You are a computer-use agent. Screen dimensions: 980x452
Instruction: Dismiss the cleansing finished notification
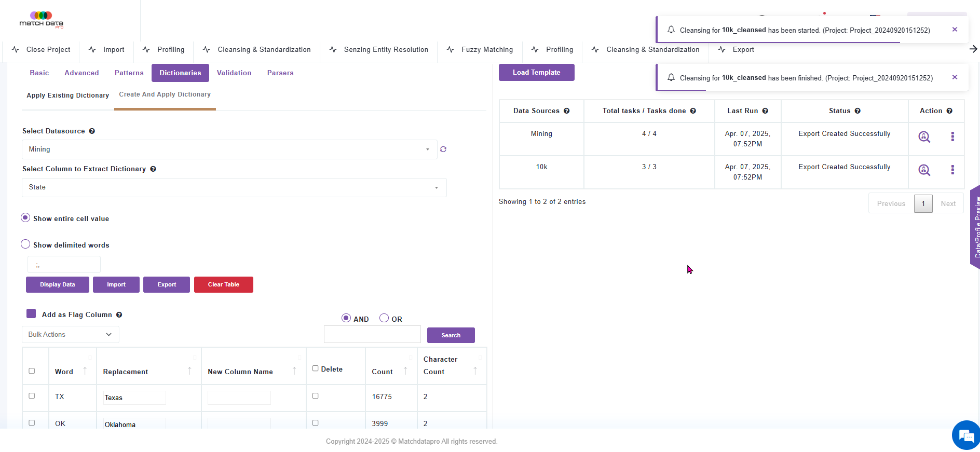pos(955,77)
